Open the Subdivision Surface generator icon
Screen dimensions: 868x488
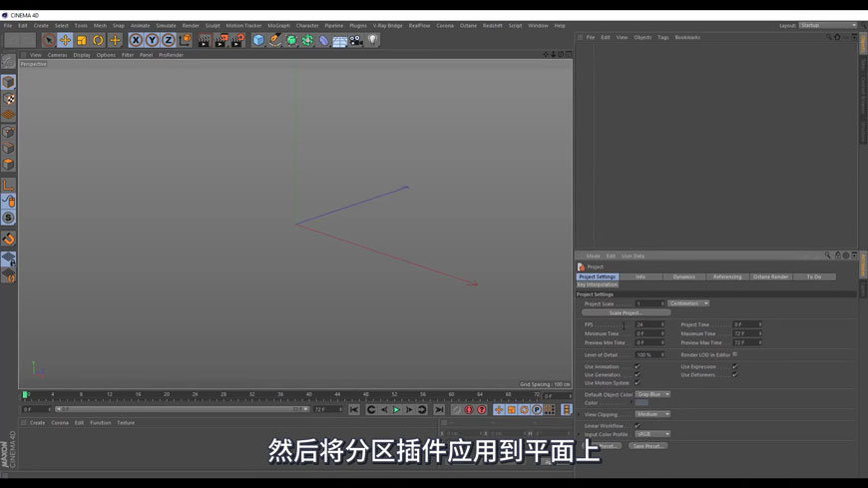291,40
